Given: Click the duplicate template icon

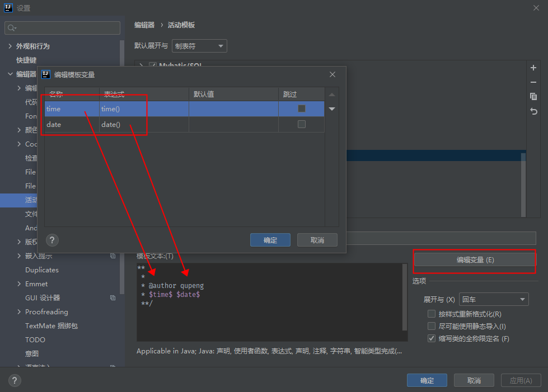Looking at the screenshot, I should click(x=533, y=96).
